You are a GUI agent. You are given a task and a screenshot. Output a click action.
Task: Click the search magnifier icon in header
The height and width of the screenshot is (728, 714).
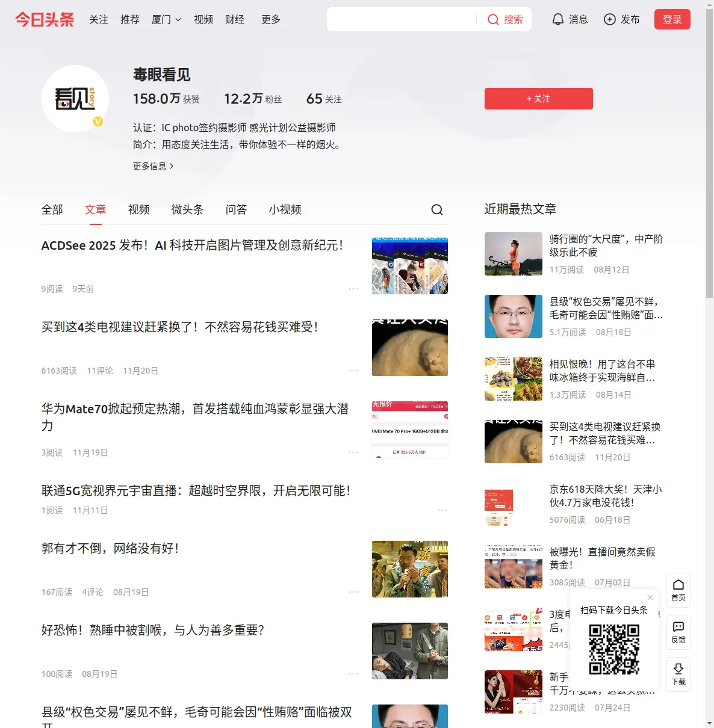[493, 20]
